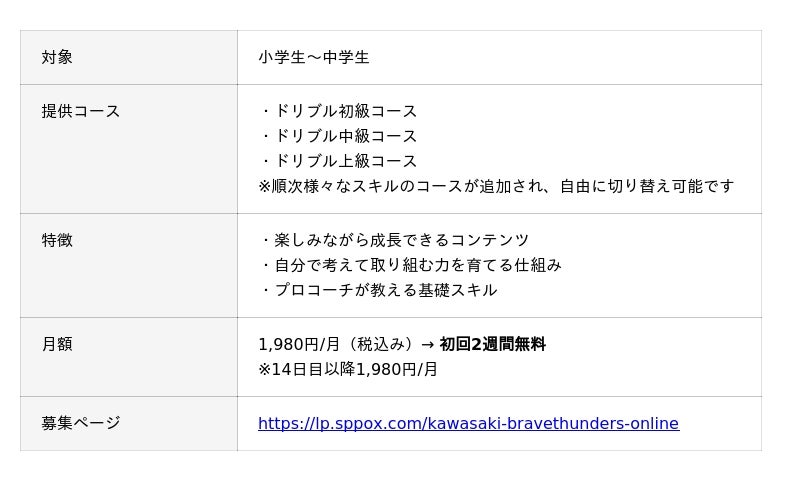Open the lp.sppox.com kawasaki-bravethunders-online link
Viewport: 800px width, 481px height.
tap(468, 424)
